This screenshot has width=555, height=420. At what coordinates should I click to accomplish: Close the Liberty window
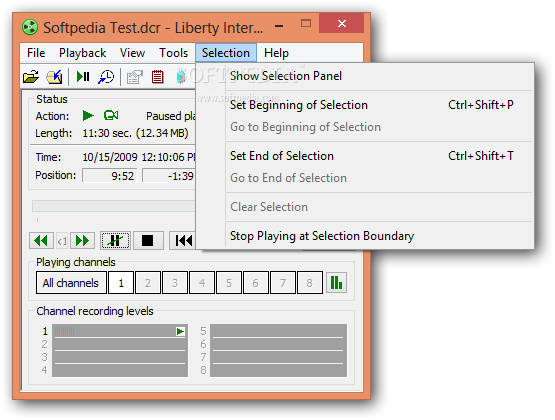pos(342,24)
